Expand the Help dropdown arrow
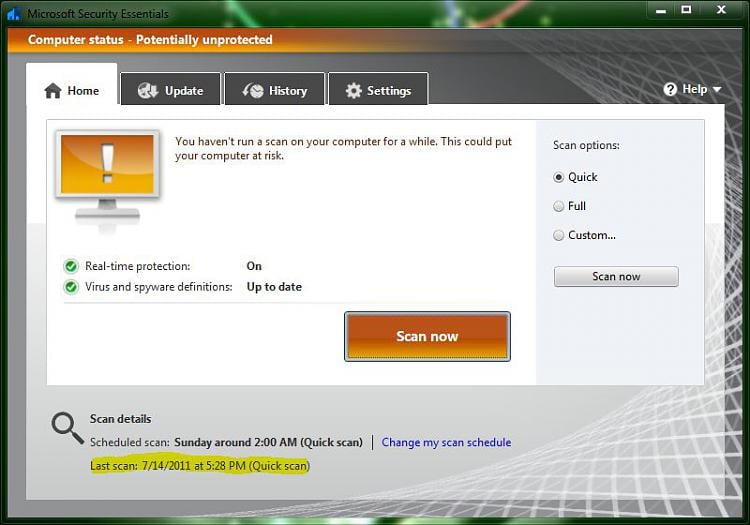This screenshot has width=750, height=525. [x=717, y=89]
